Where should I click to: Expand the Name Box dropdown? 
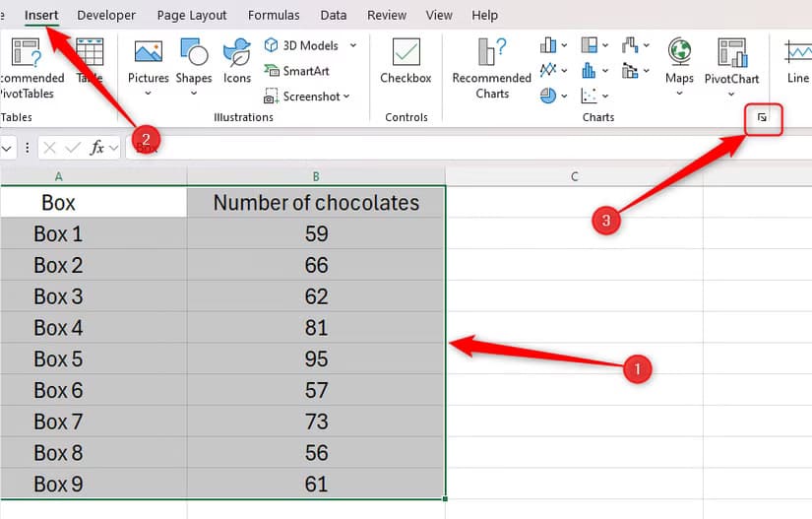(6, 148)
